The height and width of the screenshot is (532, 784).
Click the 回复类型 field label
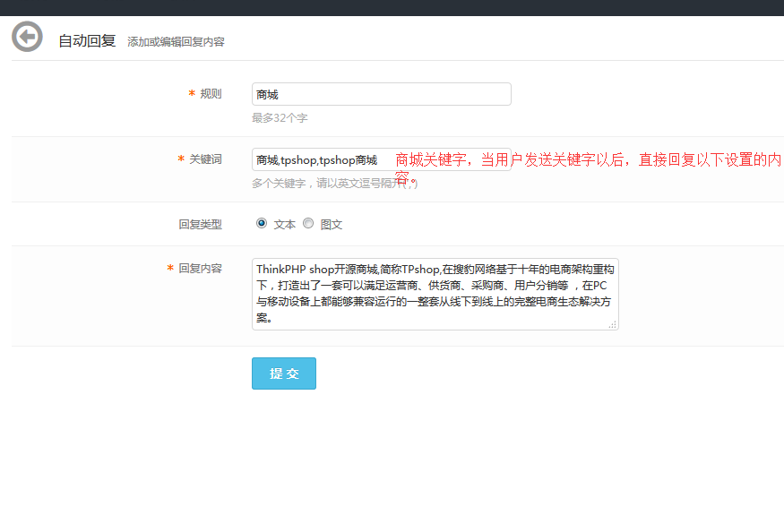click(x=200, y=224)
